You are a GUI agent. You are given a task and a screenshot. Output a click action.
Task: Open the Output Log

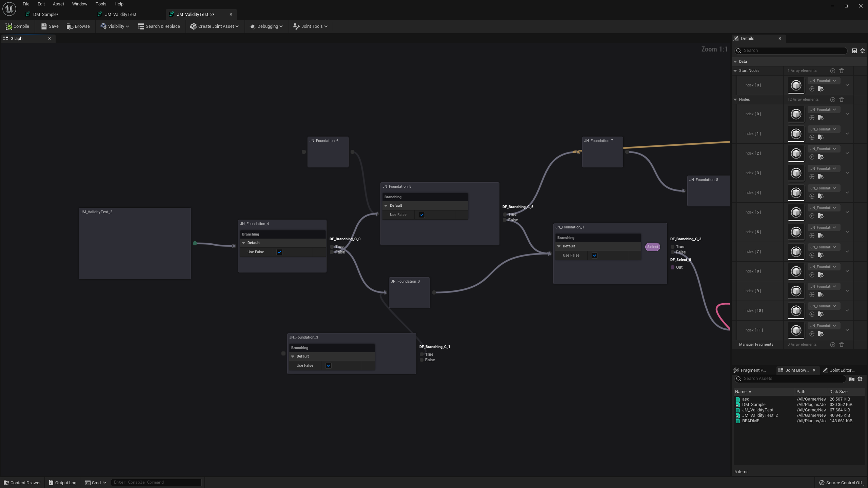[x=63, y=483]
